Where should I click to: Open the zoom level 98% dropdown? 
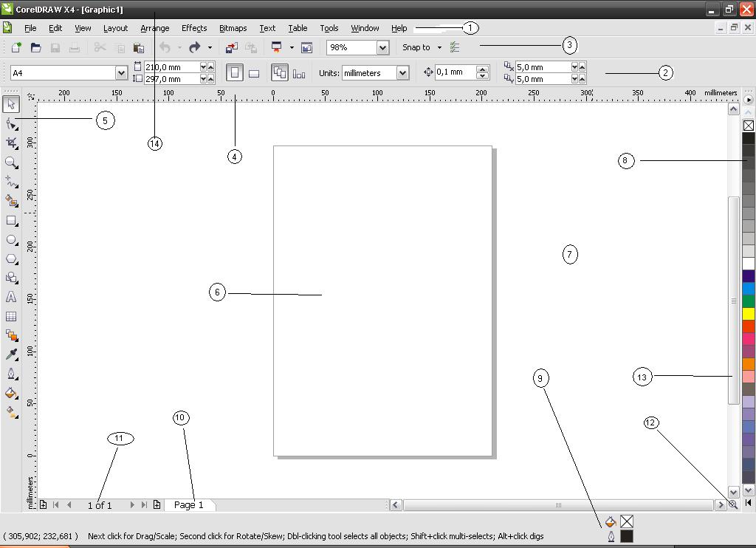pos(383,47)
